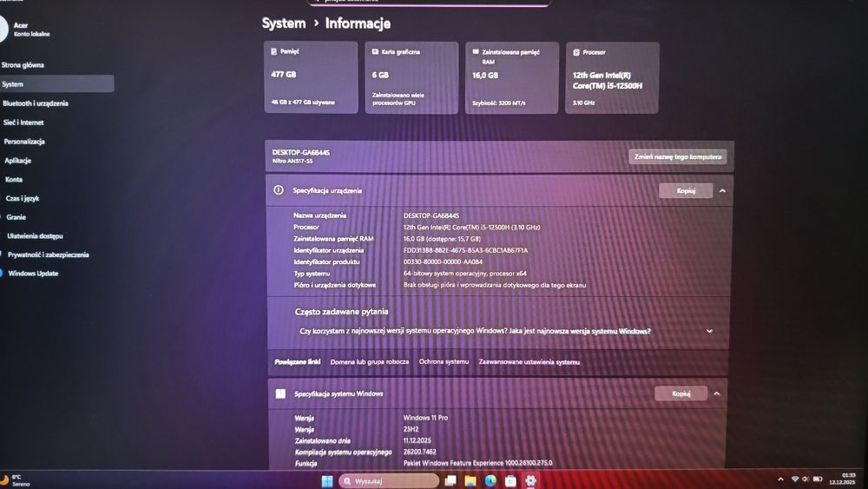The width and height of the screenshot is (868, 489).
Task: Click the magnifier icon in taskbar search
Action: coord(347,480)
